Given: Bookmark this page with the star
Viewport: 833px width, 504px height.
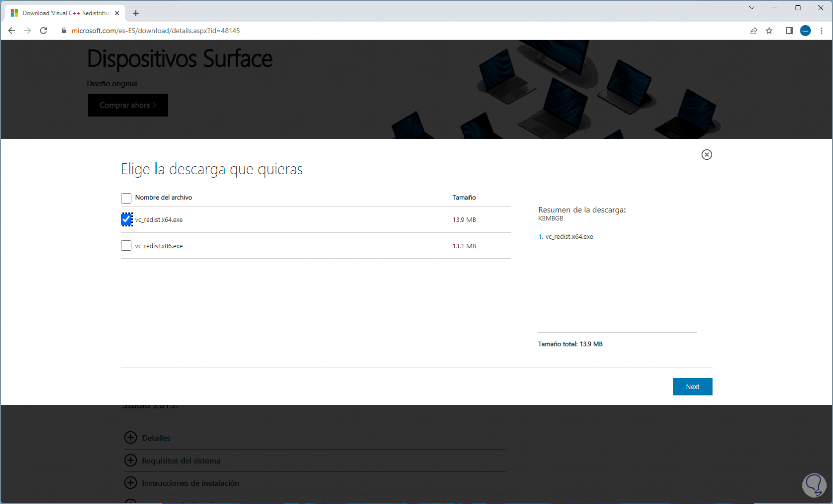Looking at the screenshot, I should [x=769, y=31].
